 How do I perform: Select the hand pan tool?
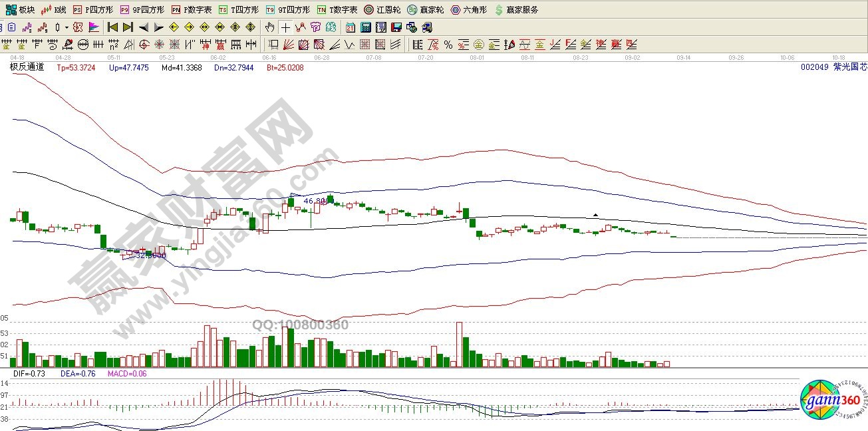269,27
